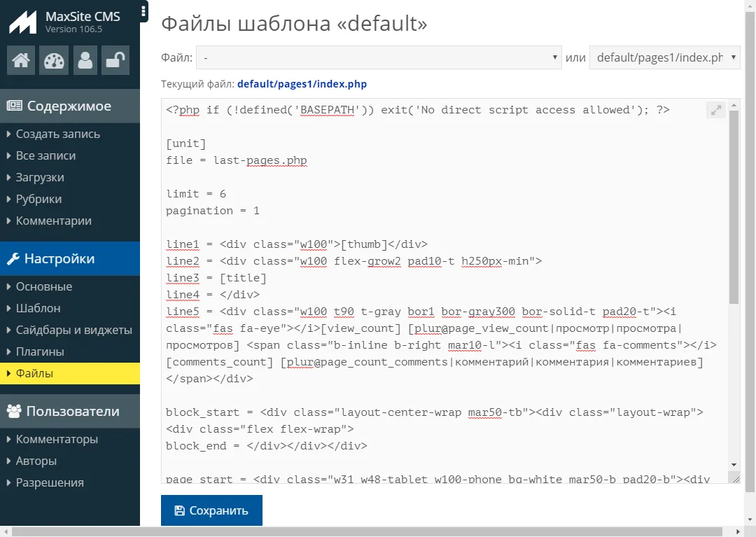This screenshot has width=756, height=537.
Task: Open the Шаблон settings page
Action: pyautogui.click(x=38, y=308)
